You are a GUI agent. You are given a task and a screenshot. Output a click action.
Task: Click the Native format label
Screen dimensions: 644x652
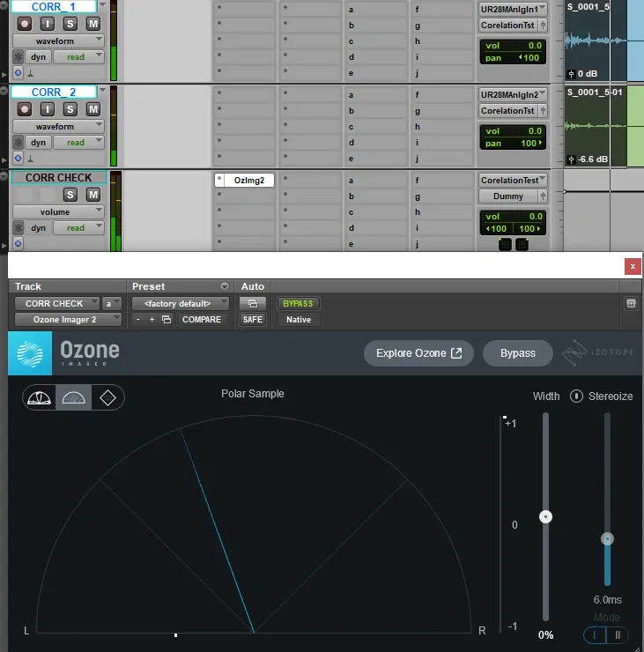[x=299, y=319]
